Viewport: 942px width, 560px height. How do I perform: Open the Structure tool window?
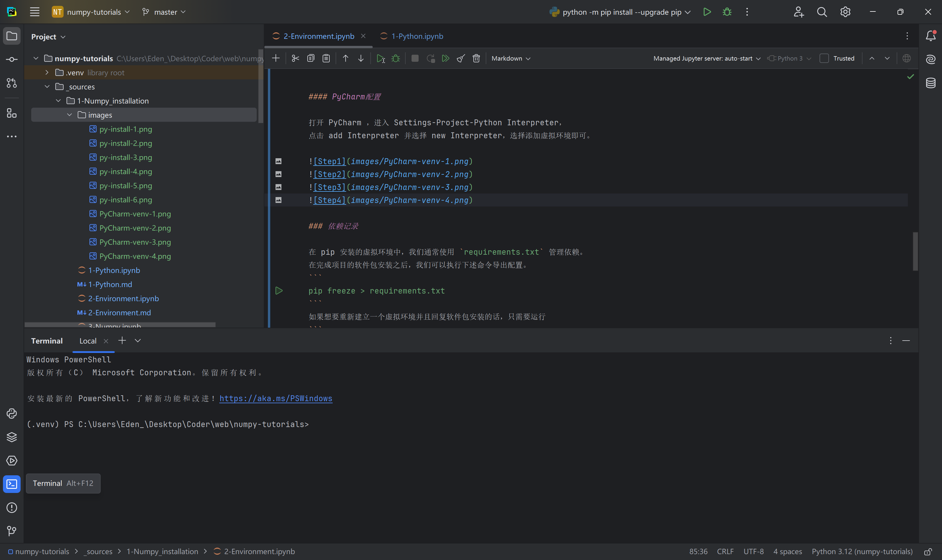pyautogui.click(x=12, y=113)
